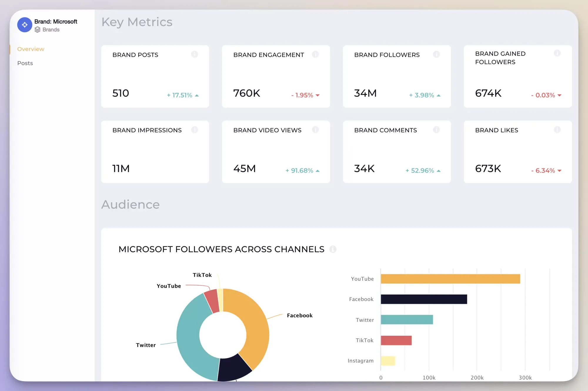Screen dimensions: 588x391
Task: Click up arrow next to +52.96%
Action: [439, 171]
